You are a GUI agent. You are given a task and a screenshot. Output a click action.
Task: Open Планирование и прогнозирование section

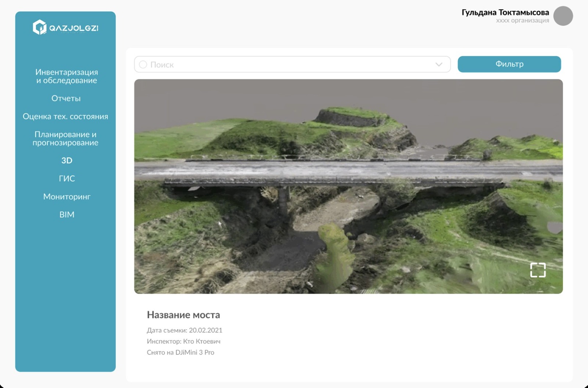coord(65,138)
